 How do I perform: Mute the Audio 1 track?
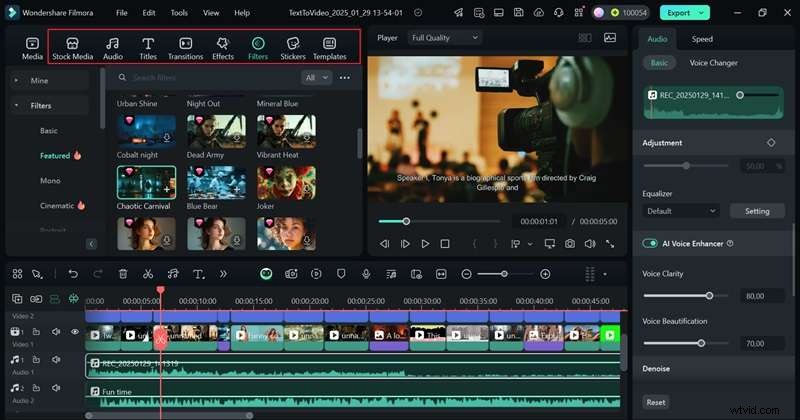coord(56,361)
